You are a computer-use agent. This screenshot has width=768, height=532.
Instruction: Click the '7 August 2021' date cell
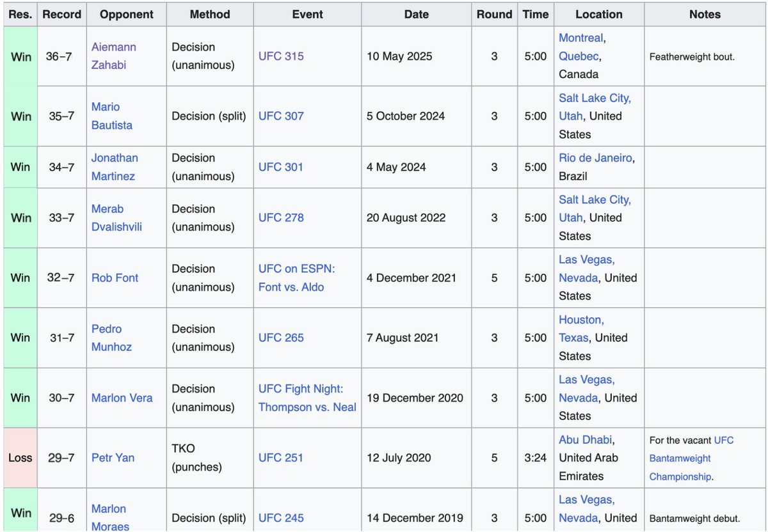pos(417,338)
